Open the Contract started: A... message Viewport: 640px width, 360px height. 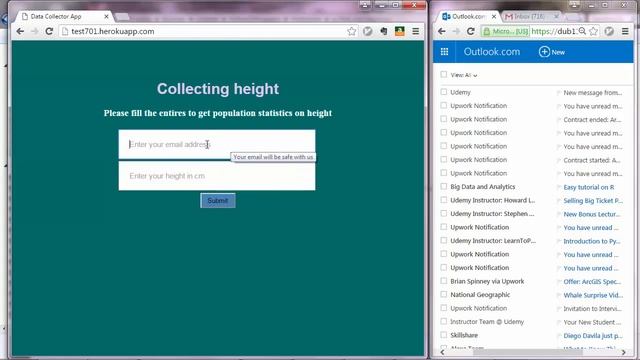tap(592, 160)
